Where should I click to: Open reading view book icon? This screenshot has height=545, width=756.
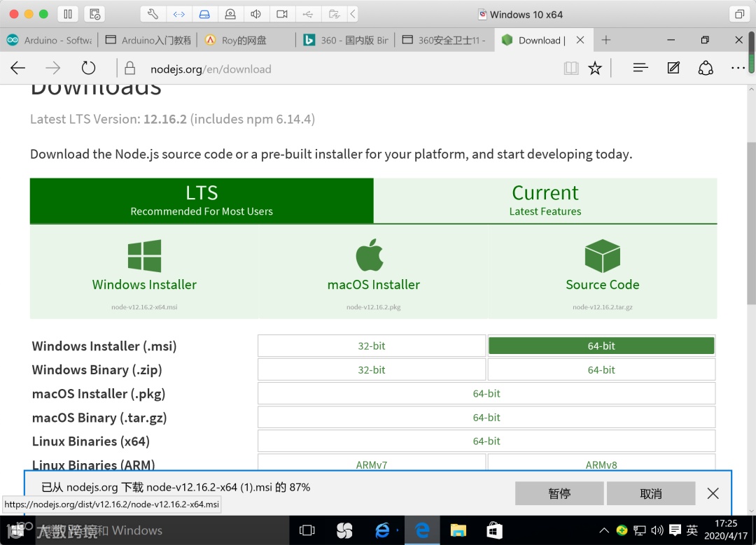click(571, 69)
